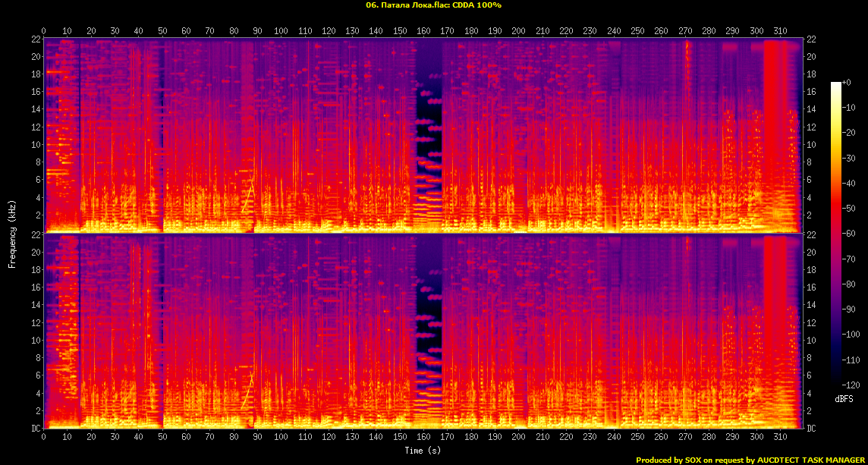Click the "310" tick on the bottom time axis
Screen dimensions: 868x465
(780, 437)
